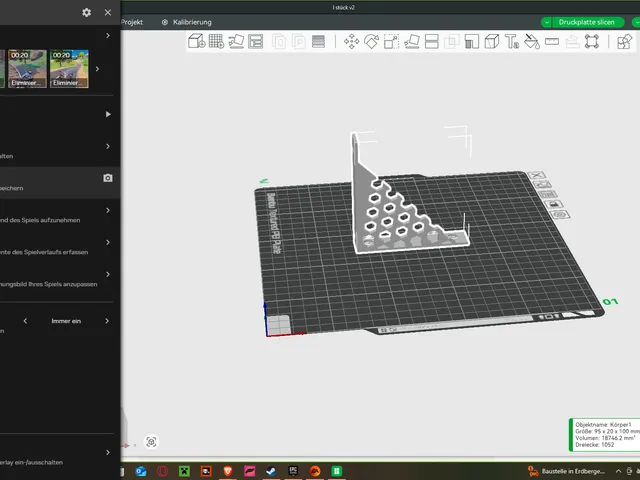Click the plate settings icon beside the plate
This screenshot has height=480, width=640.
560,214
